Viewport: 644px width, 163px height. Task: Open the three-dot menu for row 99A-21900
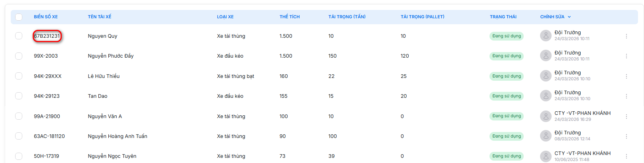(626, 116)
